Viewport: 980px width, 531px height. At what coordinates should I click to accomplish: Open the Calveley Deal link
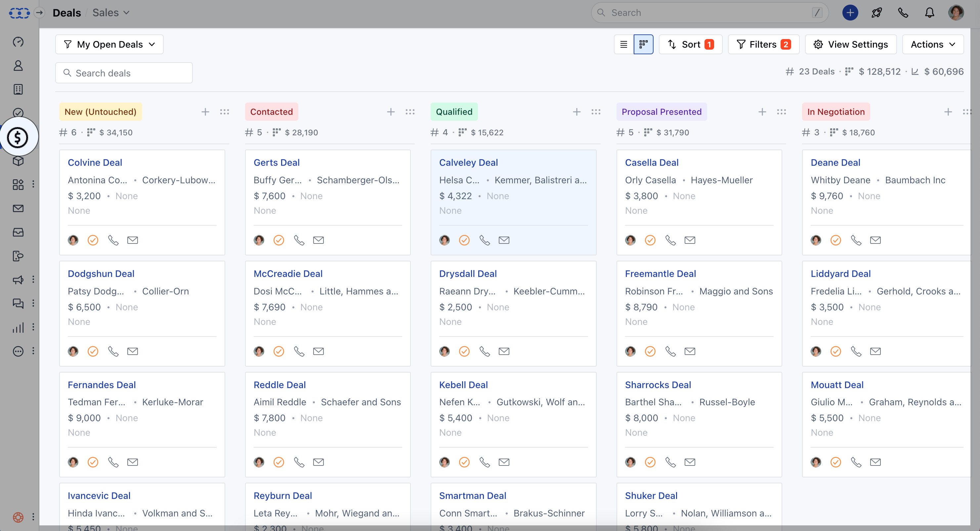(x=468, y=162)
